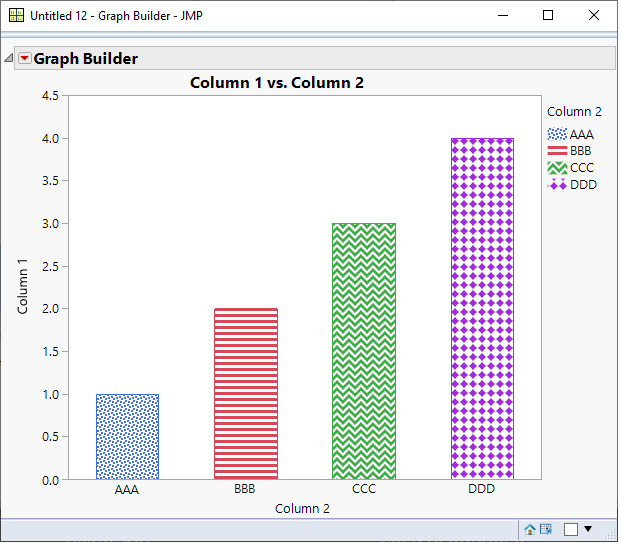This screenshot has height=546, width=621.
Task: Click the BBB striped legend icon
Action: click(x=557, y=151)
